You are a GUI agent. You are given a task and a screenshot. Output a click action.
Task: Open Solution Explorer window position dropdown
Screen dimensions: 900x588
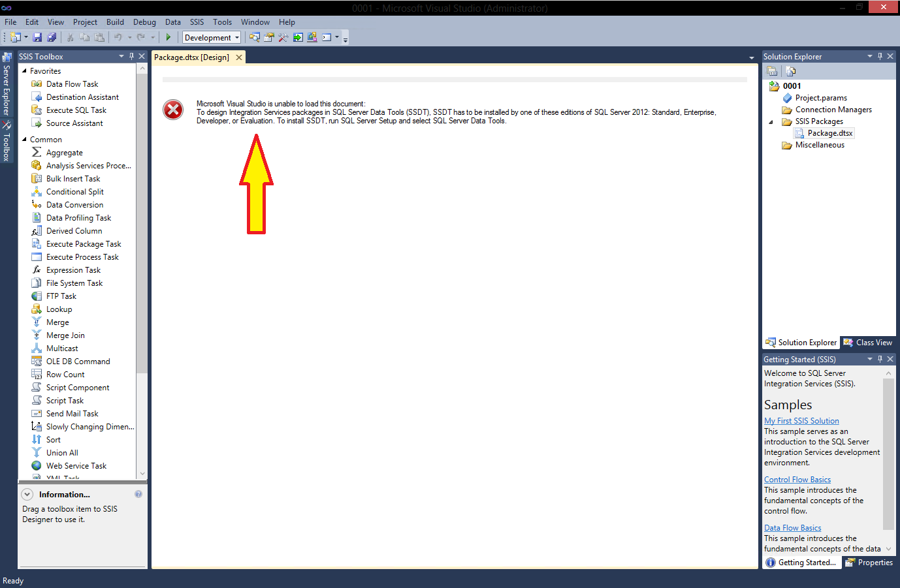pos(869,56)
